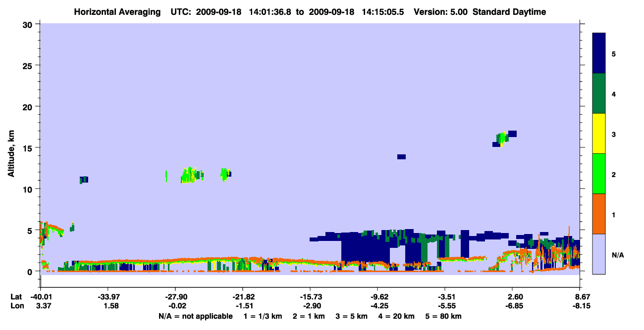Click legend text 'N/A = not applicable'
Screen dimensions: 644x330
click(x=195, y=316)
